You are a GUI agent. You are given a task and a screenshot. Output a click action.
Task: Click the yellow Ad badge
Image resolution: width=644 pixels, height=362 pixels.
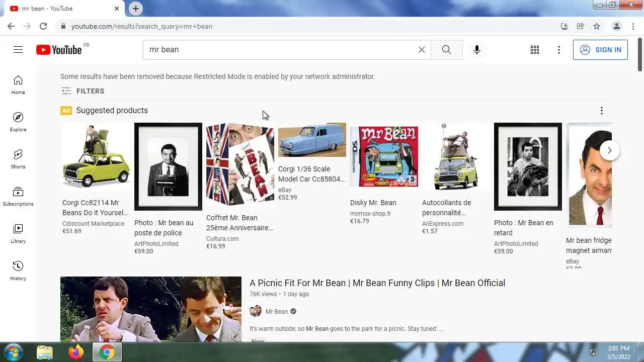[x=66, y=111]
